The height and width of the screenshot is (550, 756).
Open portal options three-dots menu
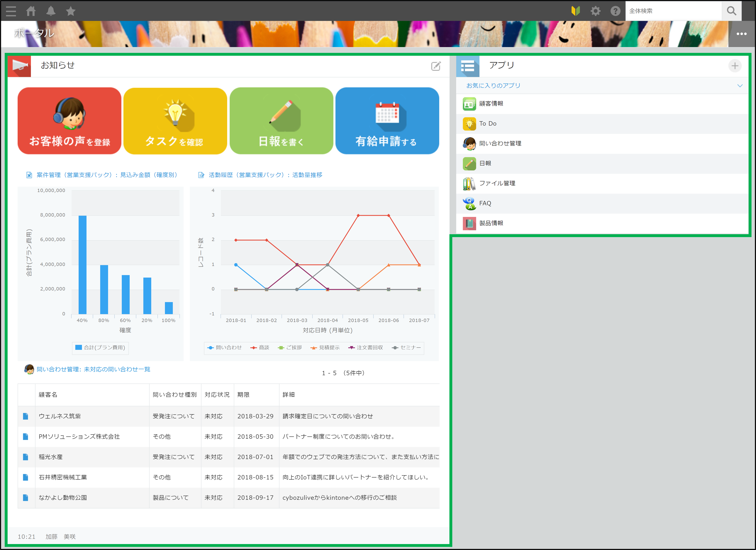[x=741, y=34]
